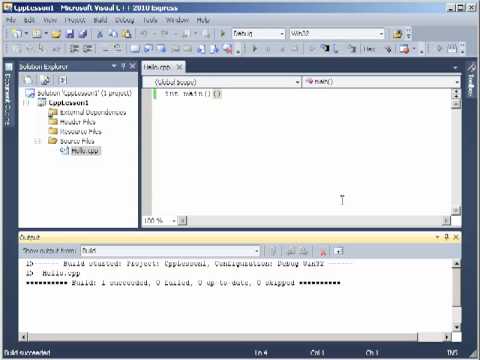The width and height of the screenshot is (480, 360).
Task: Close the Output panel
Action: tap(456, 237)
